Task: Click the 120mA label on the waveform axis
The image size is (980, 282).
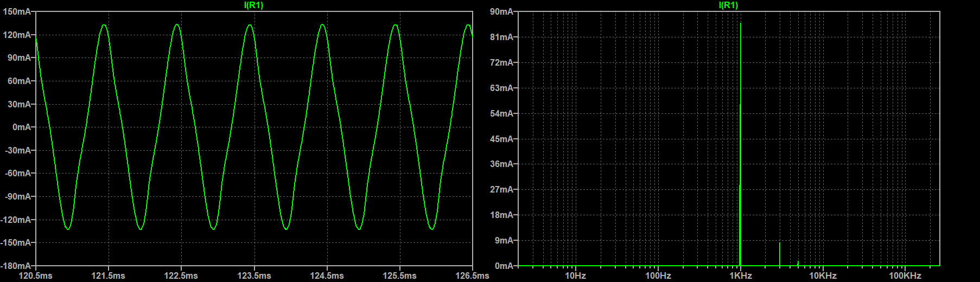Action: point(17,35)
